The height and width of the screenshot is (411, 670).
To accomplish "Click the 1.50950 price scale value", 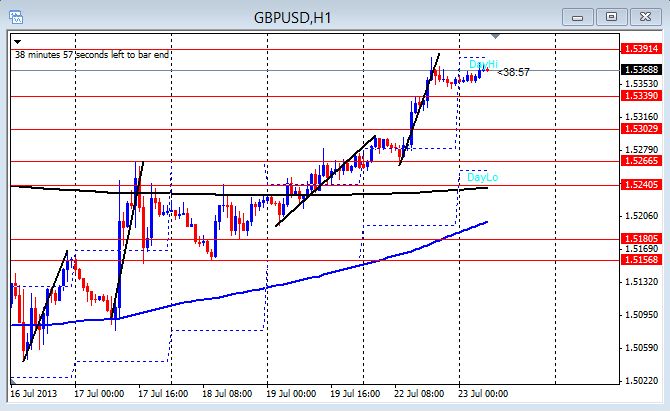I will coord(641,315).
